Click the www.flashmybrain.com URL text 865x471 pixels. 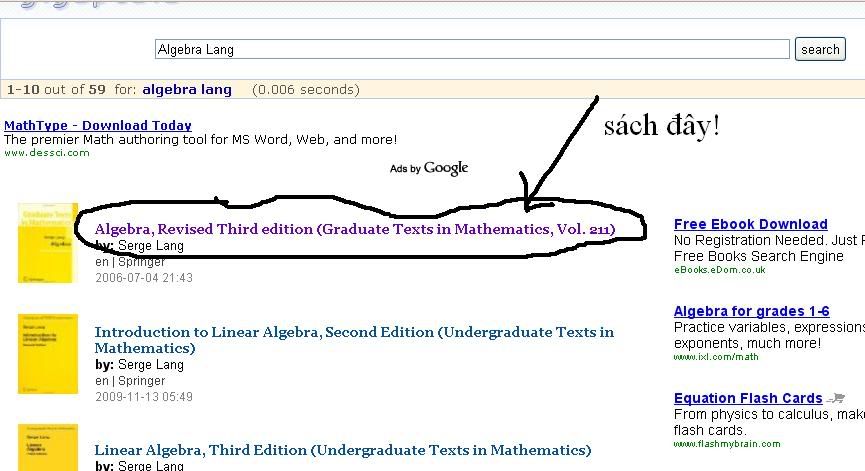point(727,444)
